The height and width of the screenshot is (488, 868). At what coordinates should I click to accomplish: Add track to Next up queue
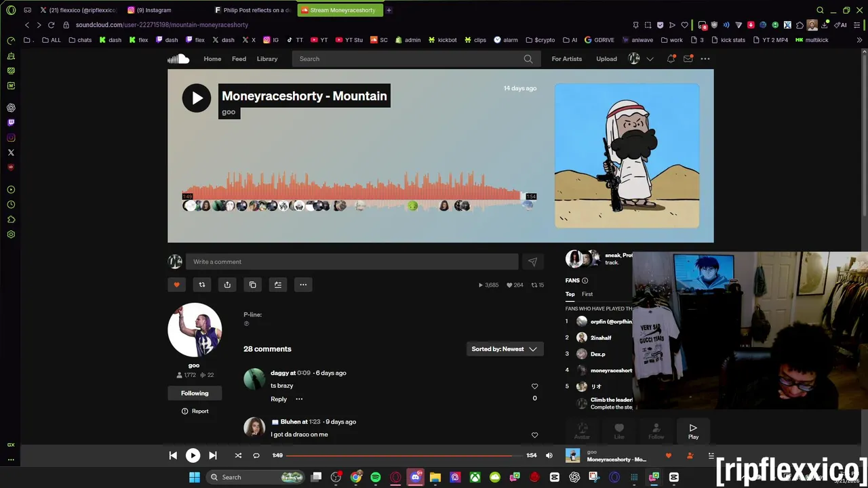277,285
